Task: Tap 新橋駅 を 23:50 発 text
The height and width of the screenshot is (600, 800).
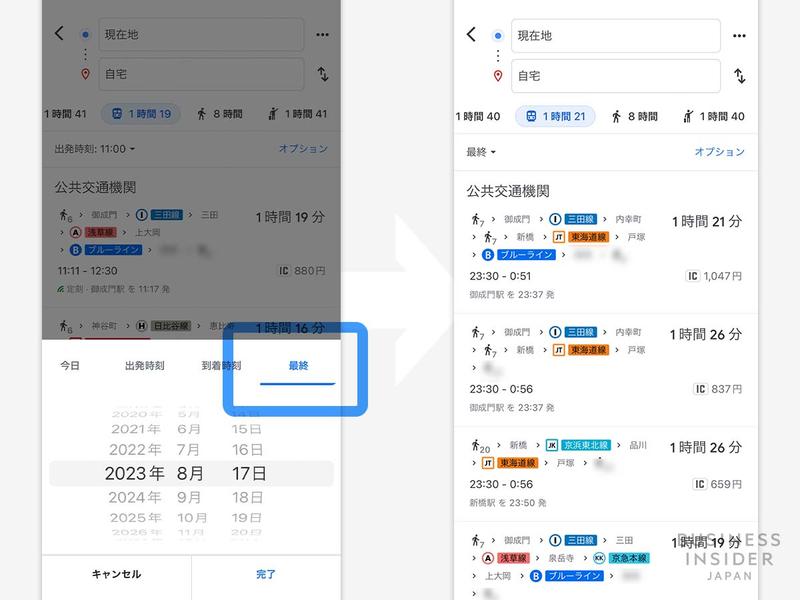Action: 508,503
